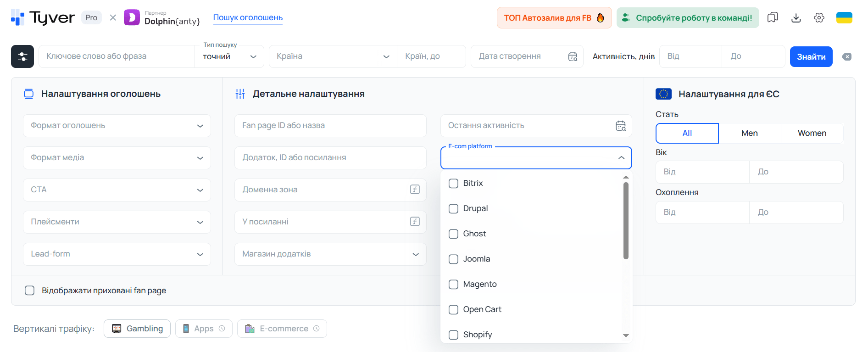868x352 pixels.
Task: Click the platform list scroll down arrow
Action: point(626,335)
